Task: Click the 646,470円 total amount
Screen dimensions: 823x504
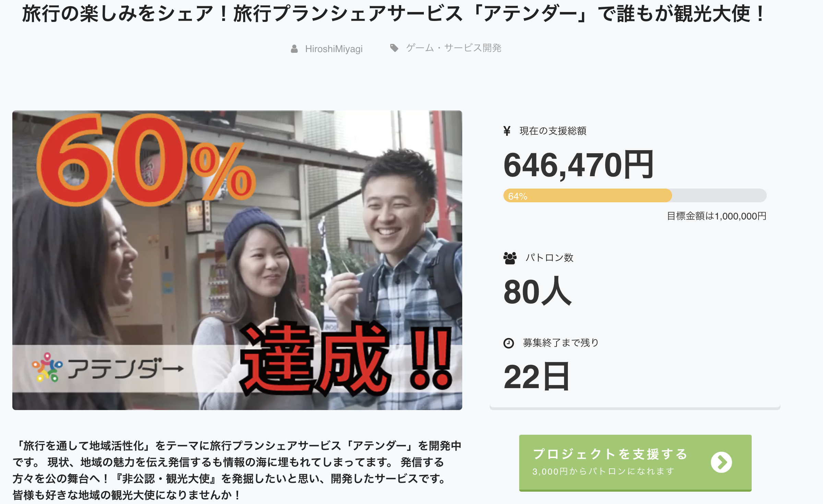Action: pos(579,165)
